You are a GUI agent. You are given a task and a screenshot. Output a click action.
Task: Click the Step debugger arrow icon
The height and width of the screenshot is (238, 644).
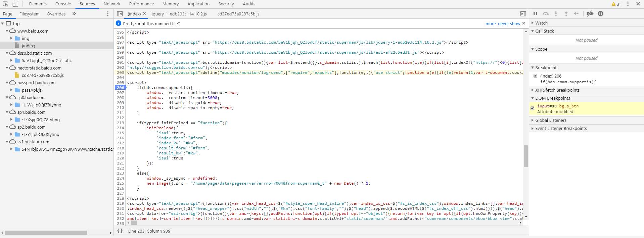tap(576, 14)
